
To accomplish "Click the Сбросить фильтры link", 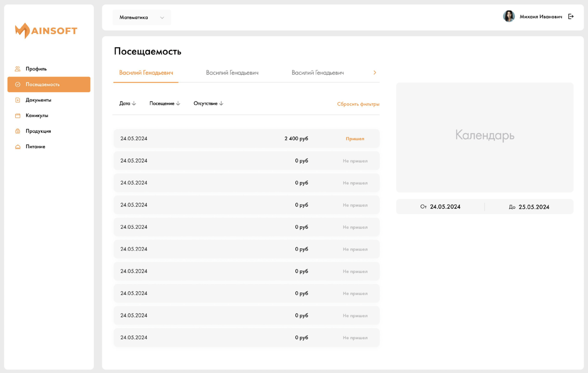I will pyautogui.click(x=358, y=104).
